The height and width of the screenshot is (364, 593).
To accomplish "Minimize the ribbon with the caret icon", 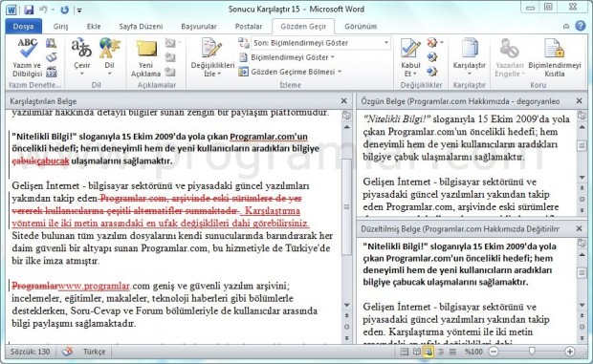I will (x=566, y=26).
